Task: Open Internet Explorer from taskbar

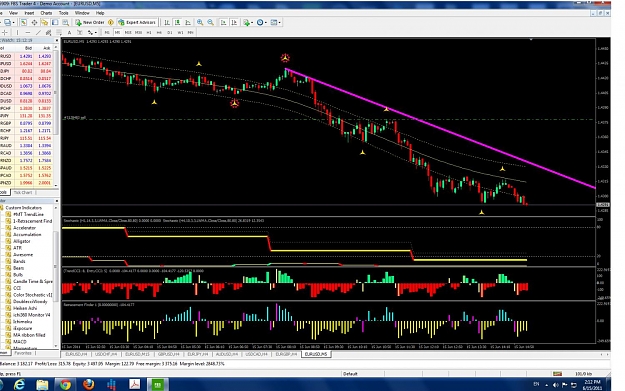Action: tap(19, 385)
